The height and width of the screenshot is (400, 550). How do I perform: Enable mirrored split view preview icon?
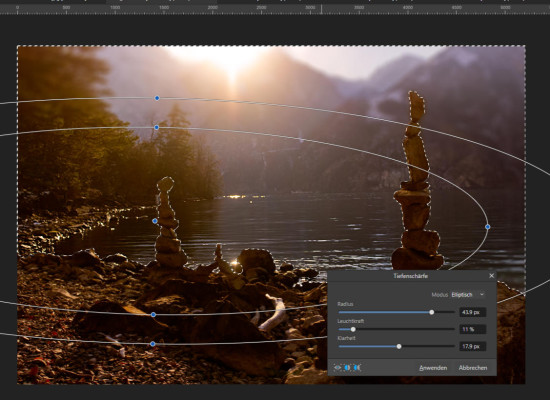pos(357,368)
